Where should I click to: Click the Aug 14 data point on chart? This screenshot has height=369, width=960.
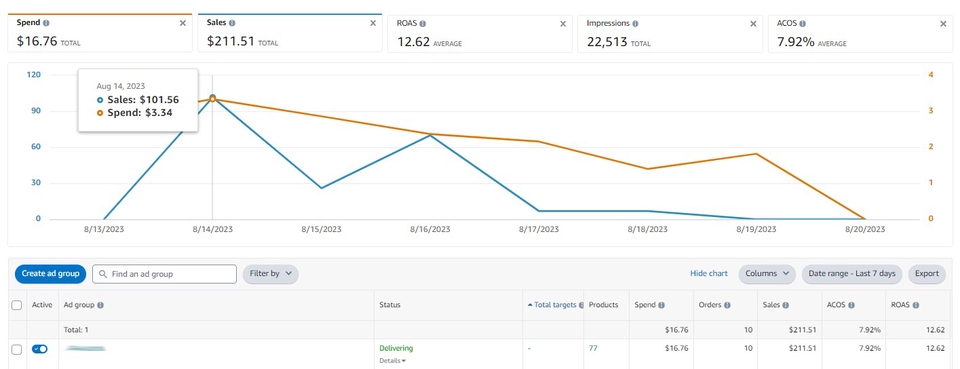click(x=212, y=98)
